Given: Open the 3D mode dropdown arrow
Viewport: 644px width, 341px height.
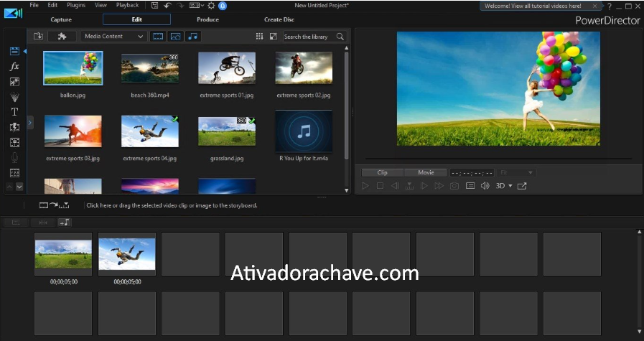Looking at the screenshot, I should [510, 186].
